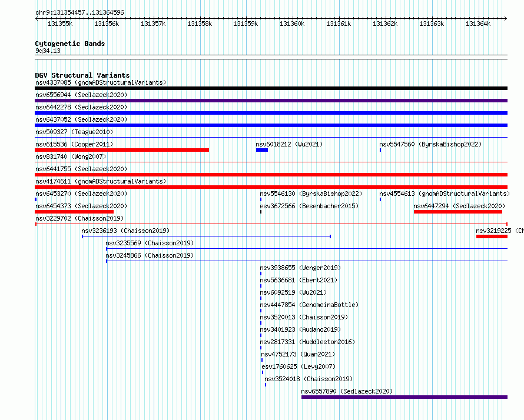Open esv1760625 (Levy2007) label
Screen dimensions: 524x420
299,366
